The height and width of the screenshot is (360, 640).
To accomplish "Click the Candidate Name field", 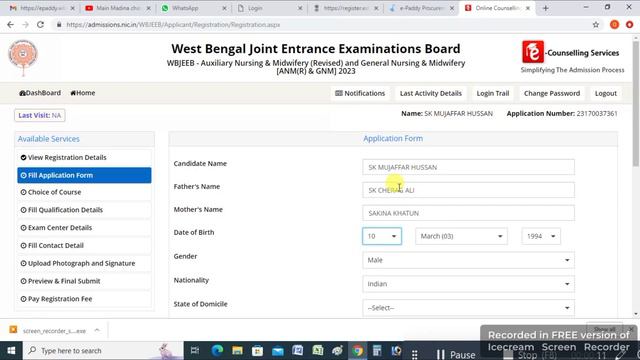I will (468, 167).
